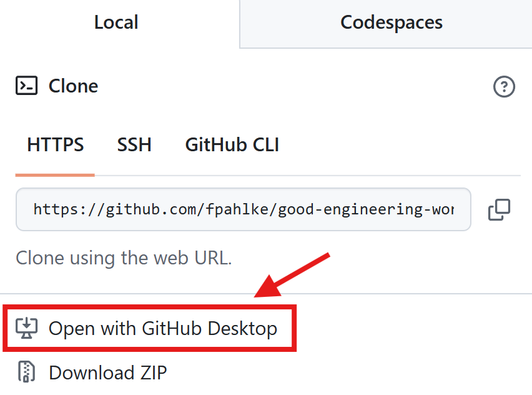
Task: Click the orange underline beneath HTTPS
Action: coord(55,174)
